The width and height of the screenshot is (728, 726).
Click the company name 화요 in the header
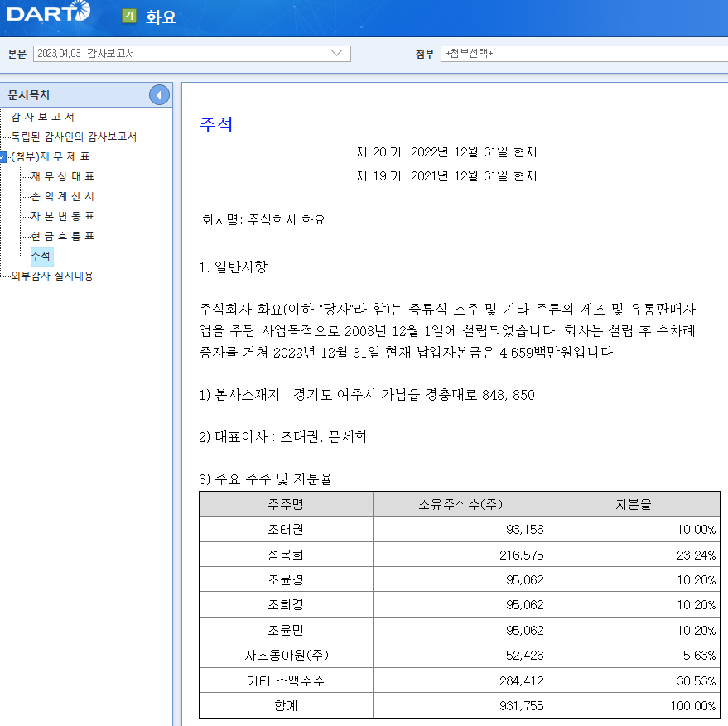tap(161, 17)
